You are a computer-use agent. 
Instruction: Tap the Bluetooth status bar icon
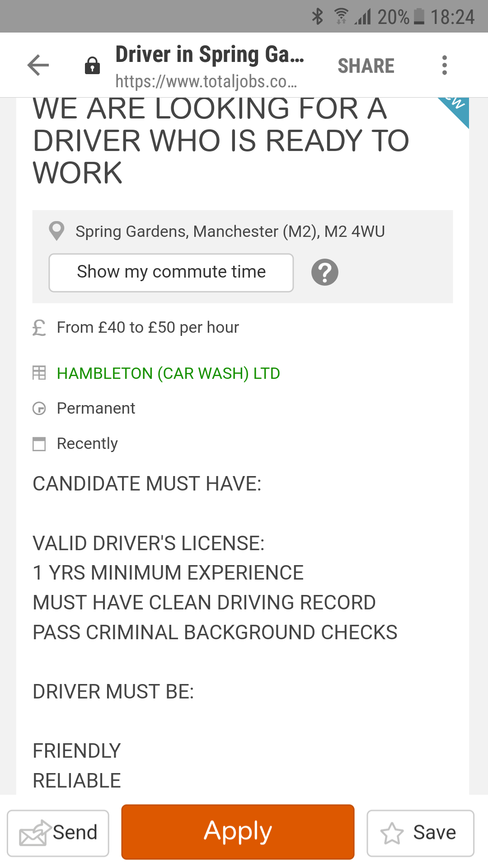click(x=318, y=17)
